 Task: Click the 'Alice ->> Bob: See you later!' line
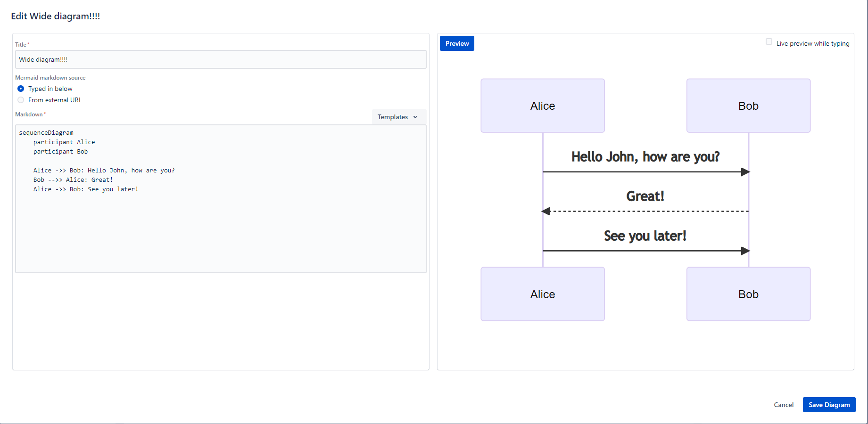point(86,189)
